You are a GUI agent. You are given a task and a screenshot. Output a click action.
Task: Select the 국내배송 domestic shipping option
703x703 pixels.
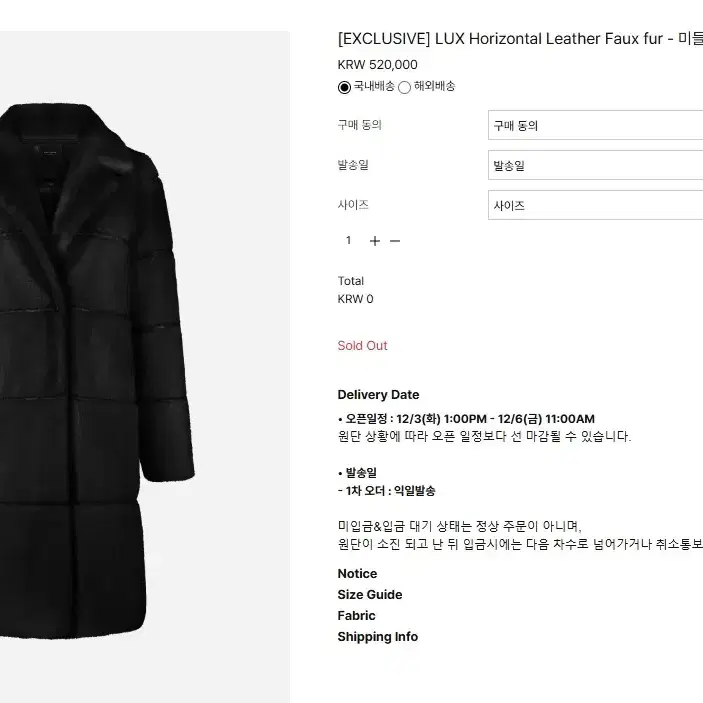pyautogui.click(x=344, y=87)
